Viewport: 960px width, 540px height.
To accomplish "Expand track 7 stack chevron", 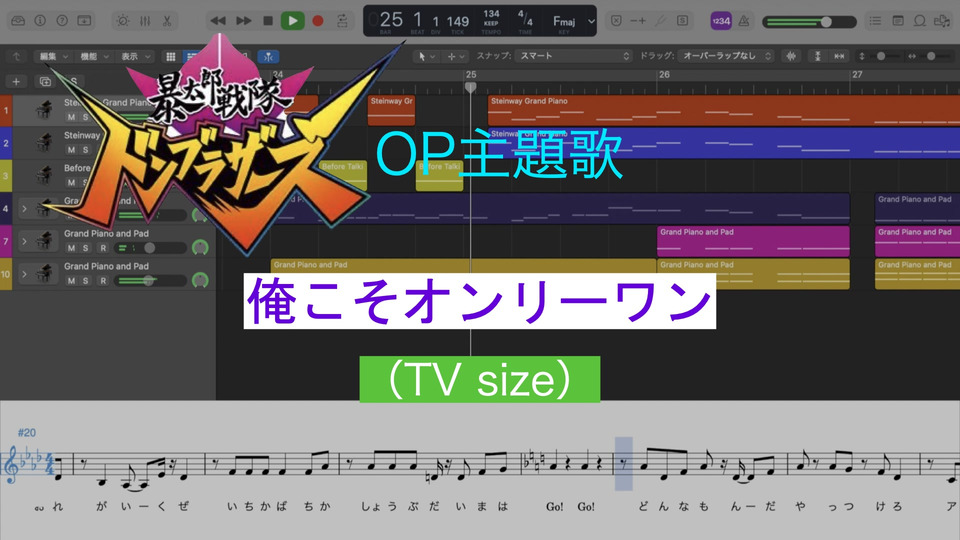I will point(24,241).
